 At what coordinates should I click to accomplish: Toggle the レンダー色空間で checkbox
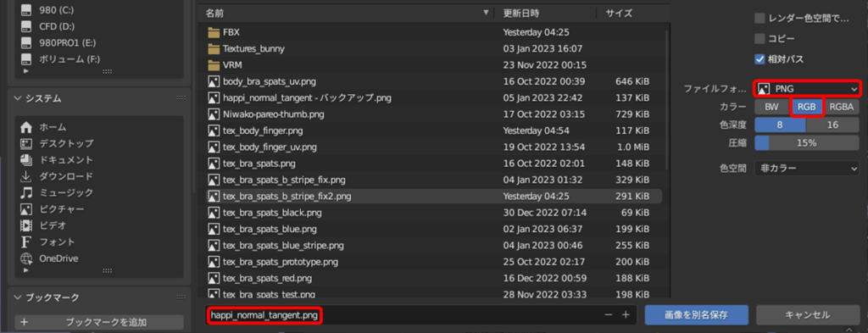759,19
